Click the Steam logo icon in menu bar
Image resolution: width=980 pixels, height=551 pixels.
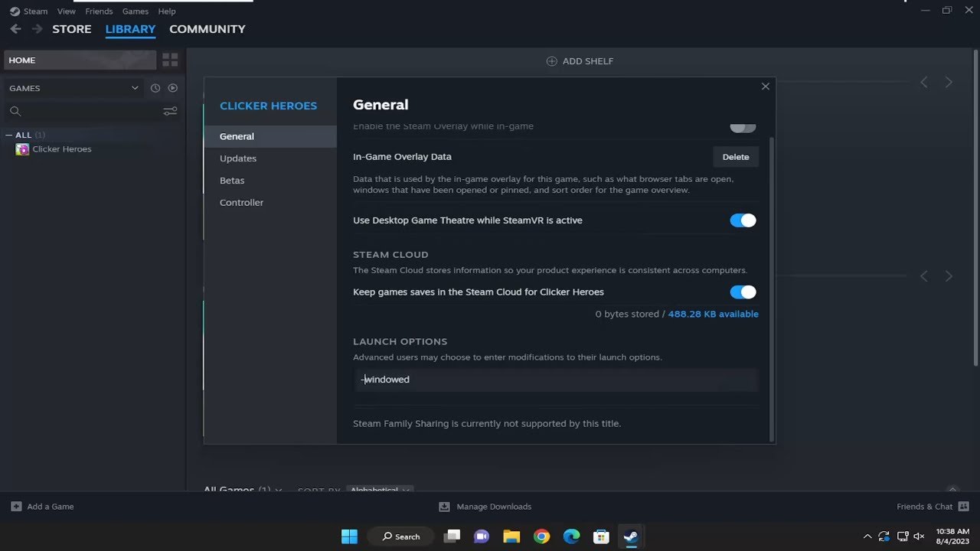pyautogui.click(x=15, y=11)
